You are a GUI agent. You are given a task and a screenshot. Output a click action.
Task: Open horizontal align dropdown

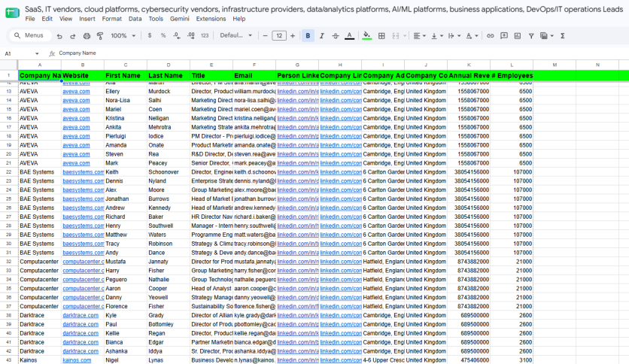point(419,35)
